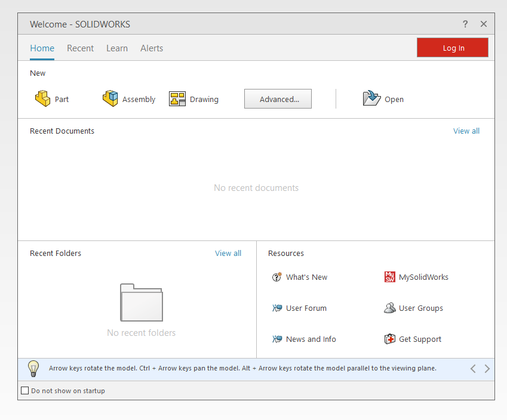Click the User Groups icon
Image resolution: width=507 pixels, height=420 pixels.
tap(389, 308)
